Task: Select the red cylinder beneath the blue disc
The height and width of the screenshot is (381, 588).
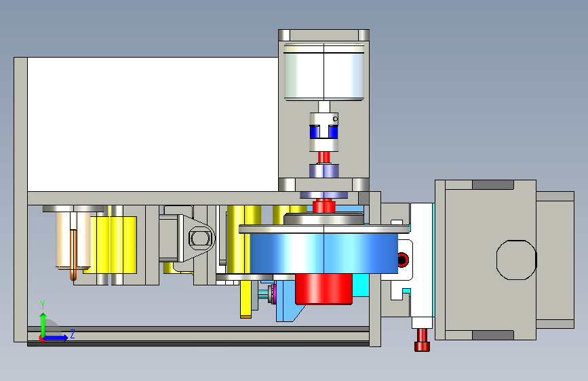Action: tap(324, 289)
